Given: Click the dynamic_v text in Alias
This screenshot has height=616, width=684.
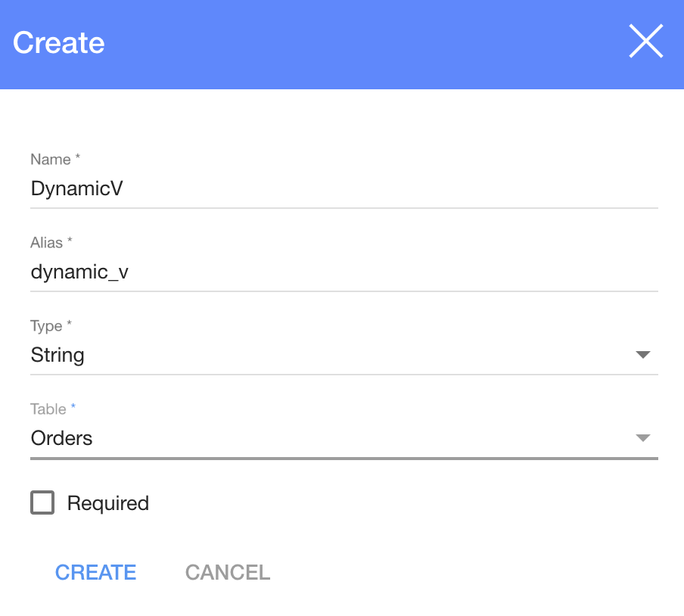Looking at the screenshot, I should (79, 272).
